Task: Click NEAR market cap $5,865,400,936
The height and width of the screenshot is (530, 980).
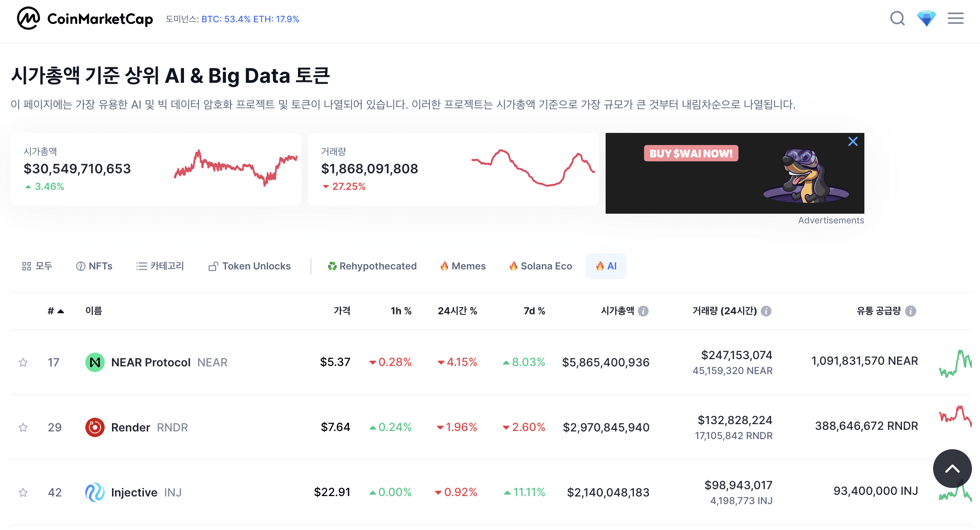Action: 606,362
